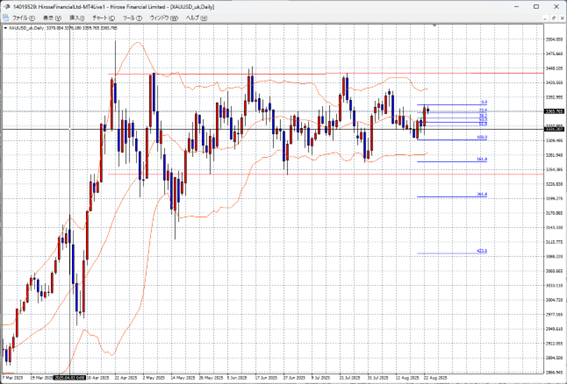The height and width of the screenshot is (384, 567).
Task: Click the 7 Mar 2025 date label
Action: coord(13,377)
